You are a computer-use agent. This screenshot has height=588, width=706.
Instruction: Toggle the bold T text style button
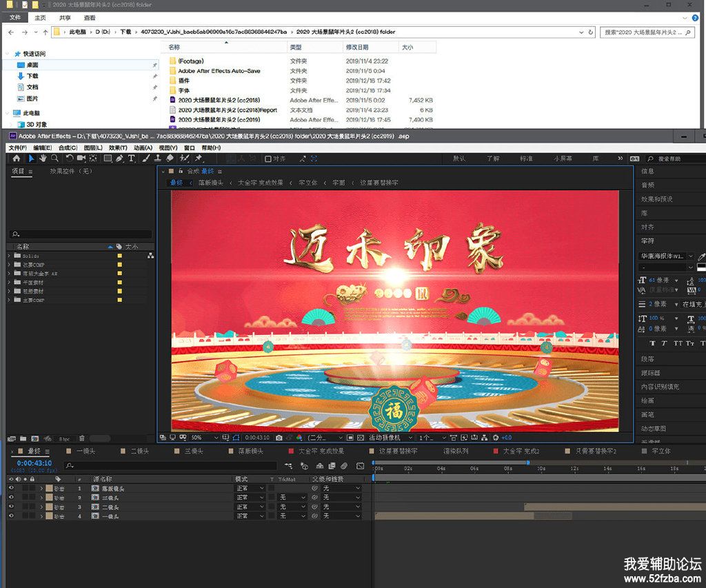point(652,343)
